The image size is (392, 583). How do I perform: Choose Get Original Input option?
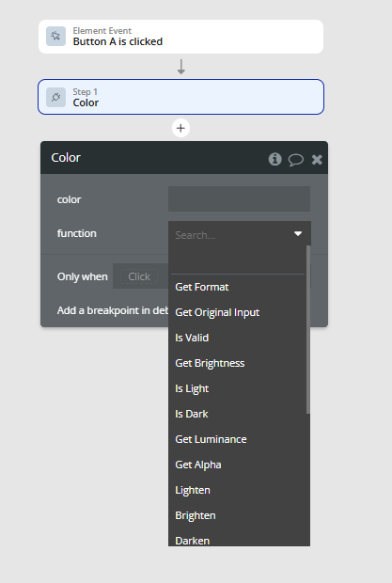coord(217,312)
